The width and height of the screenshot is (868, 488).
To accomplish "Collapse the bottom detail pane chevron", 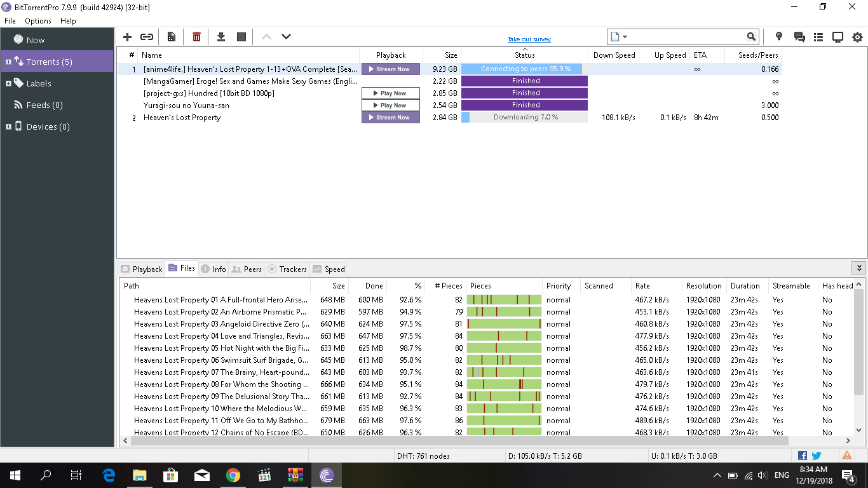I will point(859,268).
